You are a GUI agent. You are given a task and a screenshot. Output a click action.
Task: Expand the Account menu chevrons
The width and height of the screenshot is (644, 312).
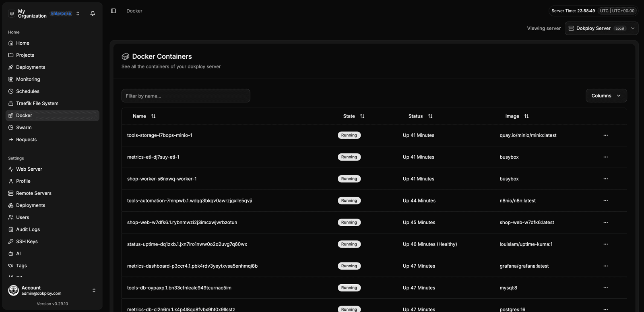pos(94,290)
